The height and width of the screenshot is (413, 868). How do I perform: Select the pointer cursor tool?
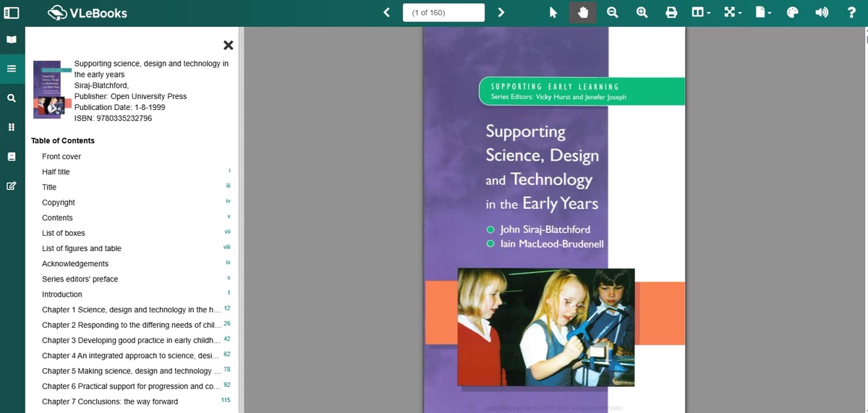pos(553,12)
